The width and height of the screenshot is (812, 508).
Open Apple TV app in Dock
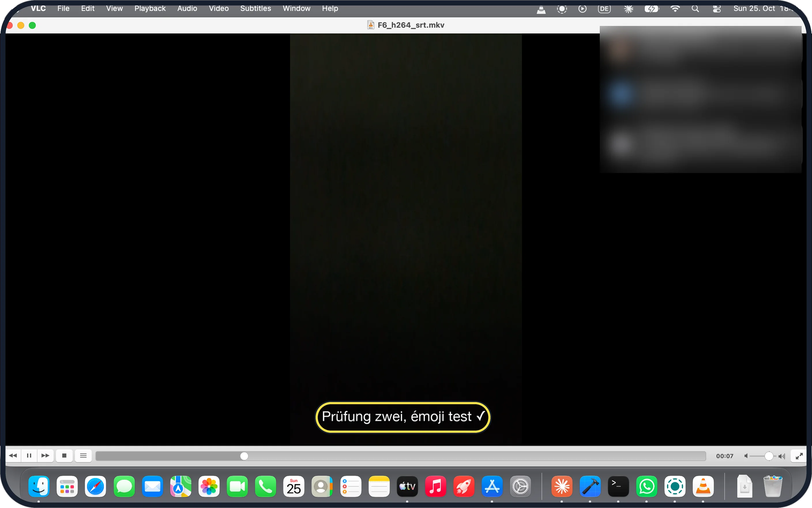(x=407, y=486)
